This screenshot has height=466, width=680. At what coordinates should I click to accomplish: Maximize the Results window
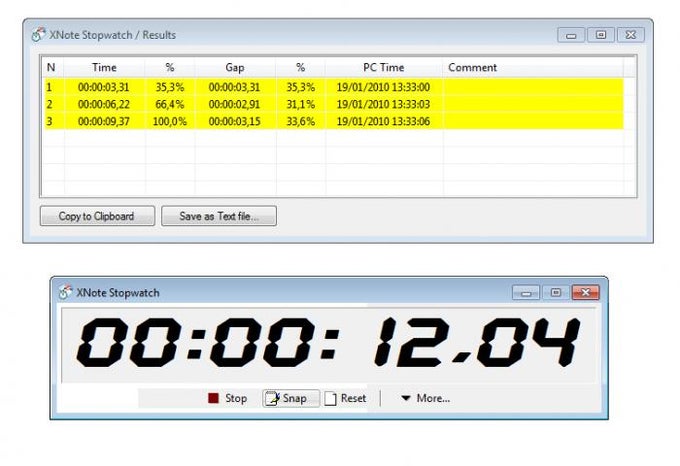tap(601, 35)
